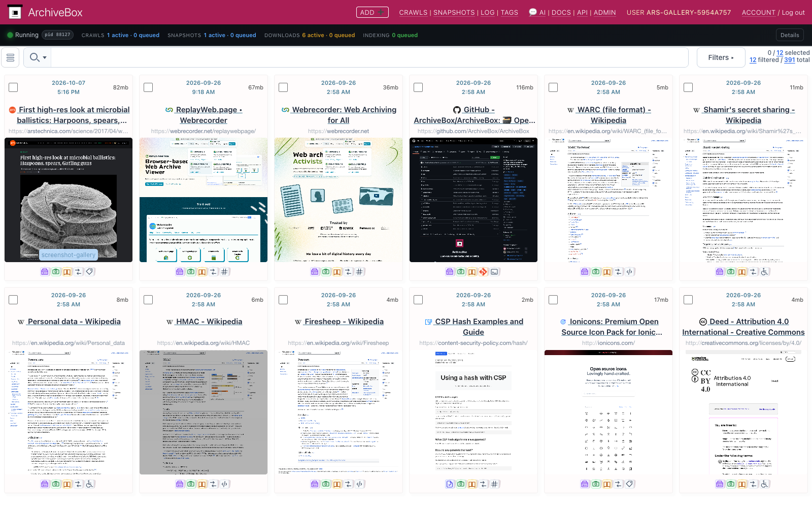This screenshot has width=812, height=508.
Task: Open the readability book icon under Webrecorder: Web Archiving card
Action: point(337,272)
